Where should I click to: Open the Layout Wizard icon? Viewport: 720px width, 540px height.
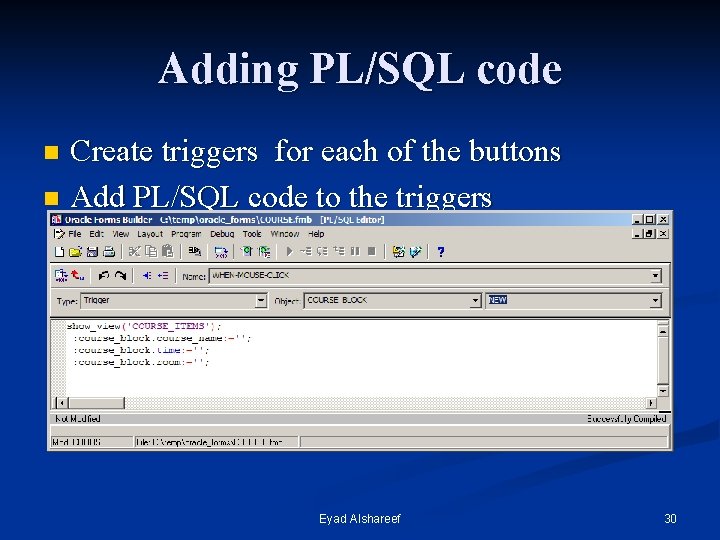tap(398, 252)
